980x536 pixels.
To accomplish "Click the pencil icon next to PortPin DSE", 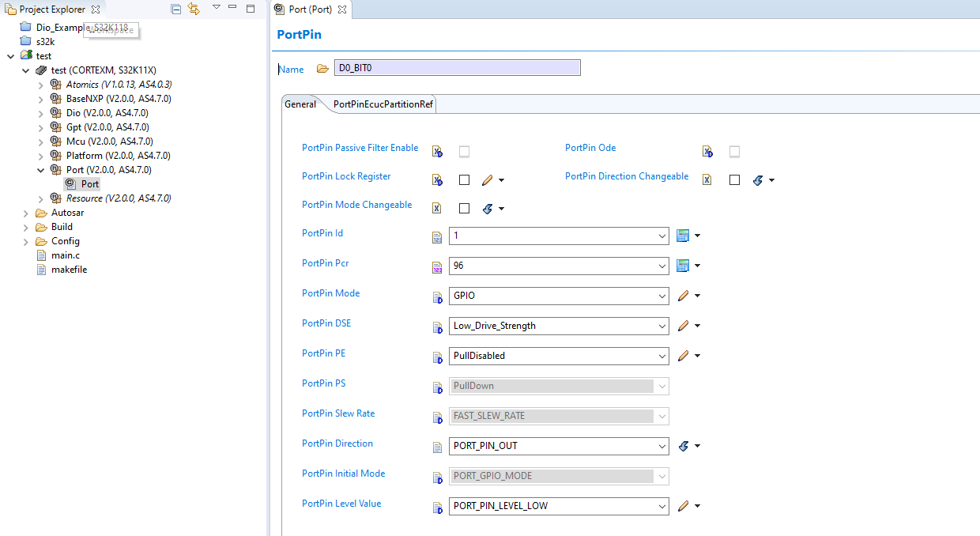I will coord(684,325).
